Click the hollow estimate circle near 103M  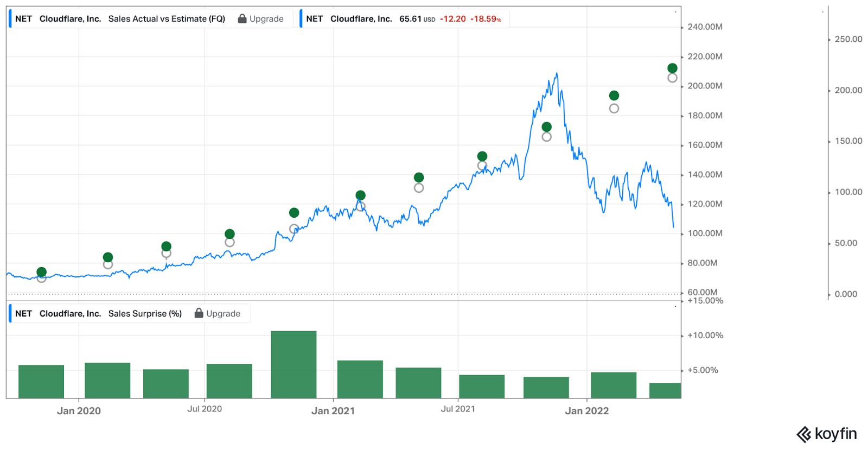tap(294, 229)
